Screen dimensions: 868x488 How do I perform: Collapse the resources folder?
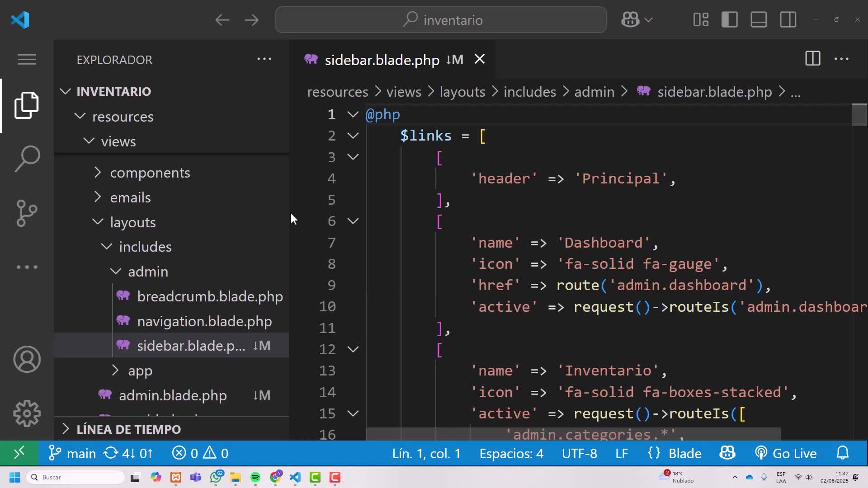(x=80, y=116)
